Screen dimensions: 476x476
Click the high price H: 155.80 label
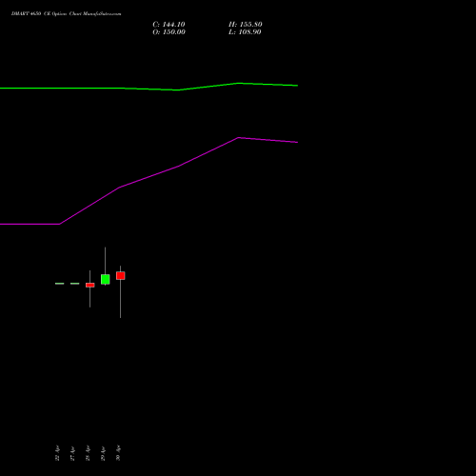point(246,25)
